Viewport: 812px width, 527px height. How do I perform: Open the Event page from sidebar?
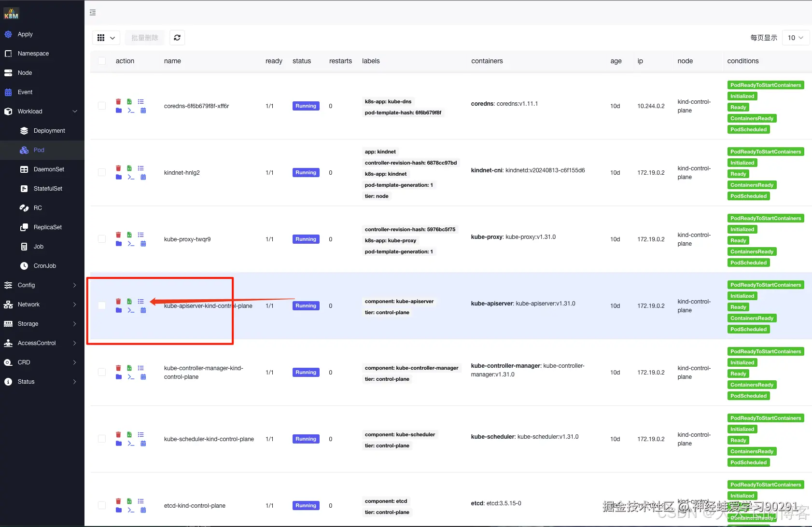[x=42, y=92]
